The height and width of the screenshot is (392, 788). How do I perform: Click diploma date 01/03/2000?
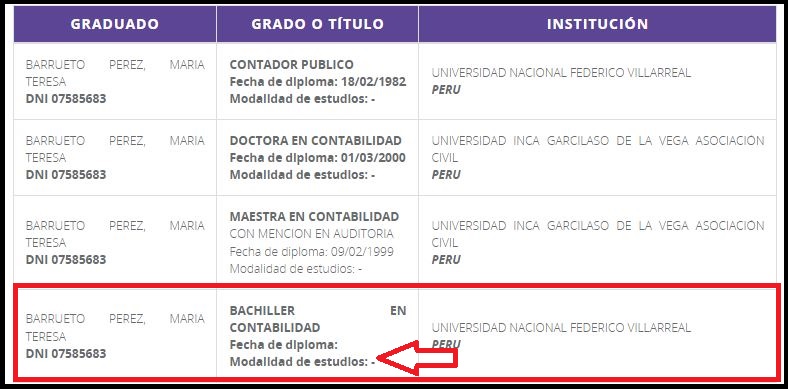pos(373,158)
